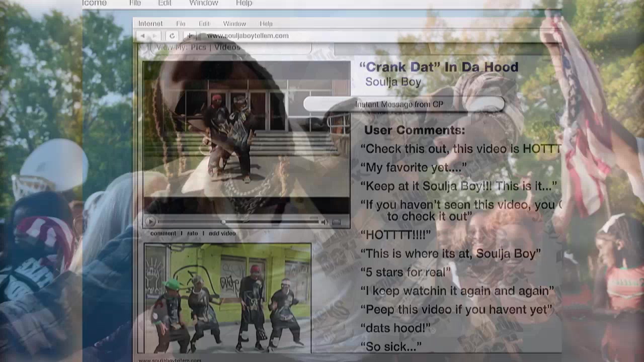The width and height of the screenshot is (644, 362).
Task: Open the inner Window menu
Action: [x=234, y=24]
